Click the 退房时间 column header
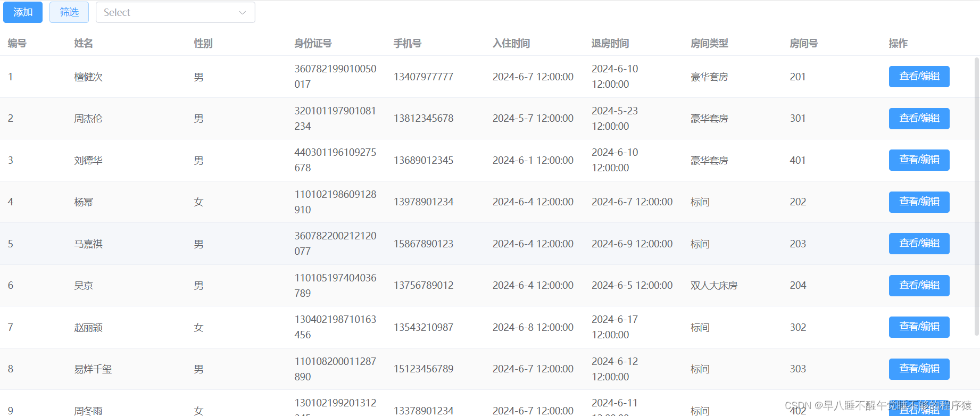 coord(610,44)
